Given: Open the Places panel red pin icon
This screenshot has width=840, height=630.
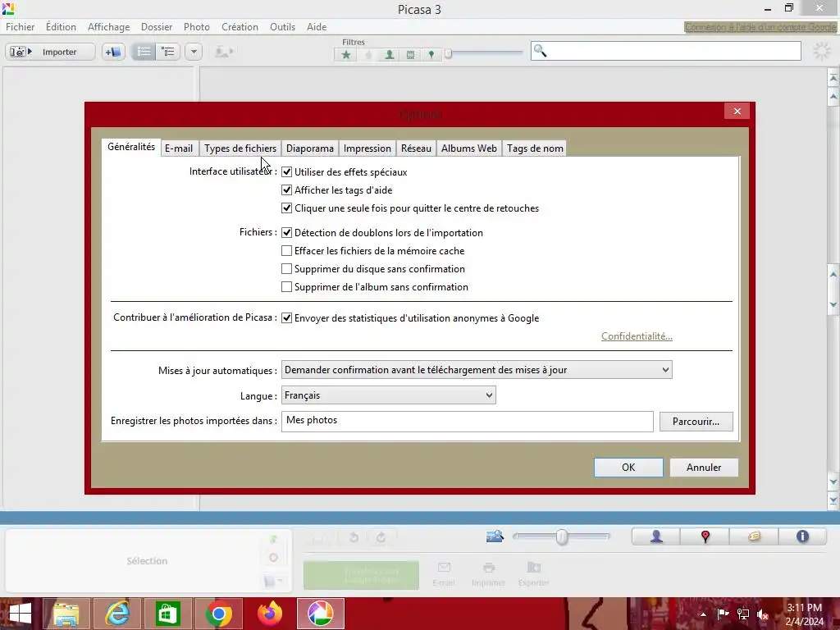Looking at the screenshot, I should click(x=705, y=536).
